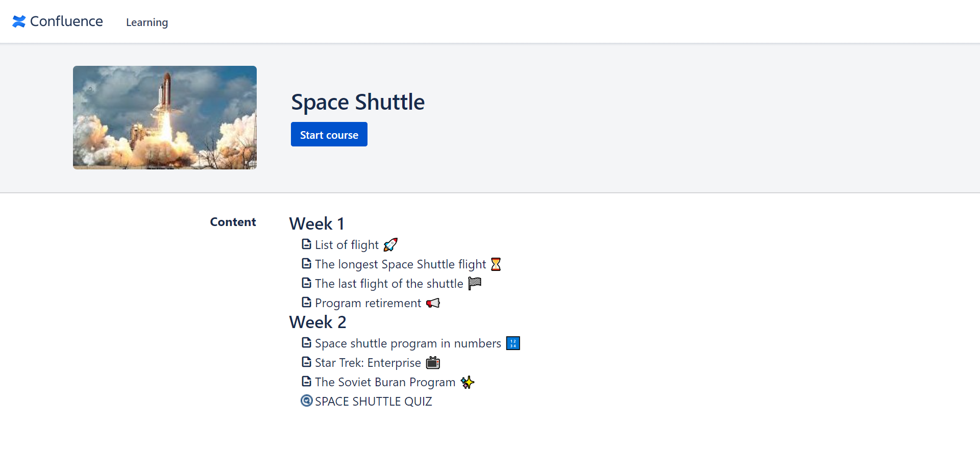Open the Star Trek: Enterprise lesson
The image size is (980, 449).
click(368, 363)
